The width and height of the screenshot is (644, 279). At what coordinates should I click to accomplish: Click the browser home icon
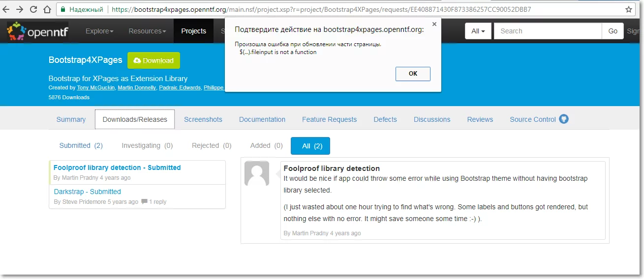[47, 9]
